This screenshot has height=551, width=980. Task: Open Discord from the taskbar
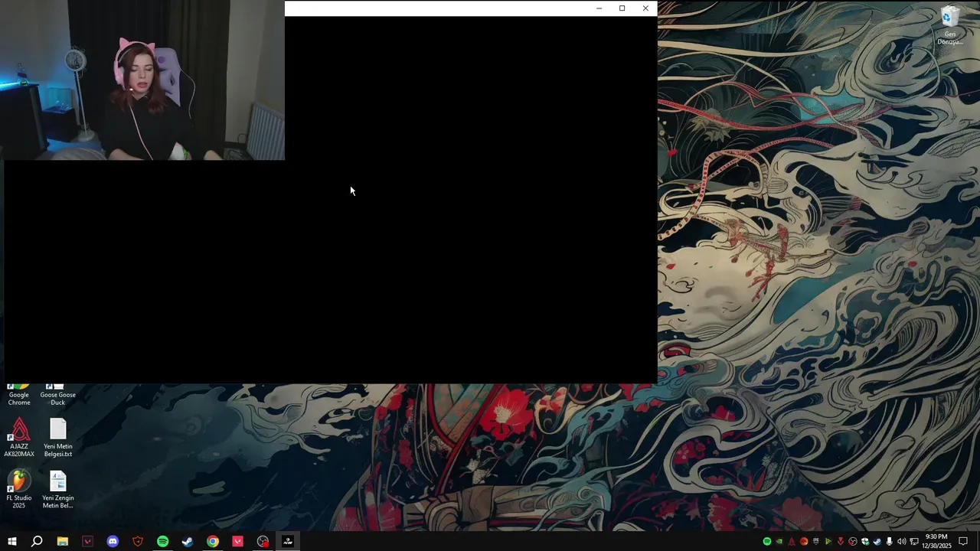(x=113, y=541)
